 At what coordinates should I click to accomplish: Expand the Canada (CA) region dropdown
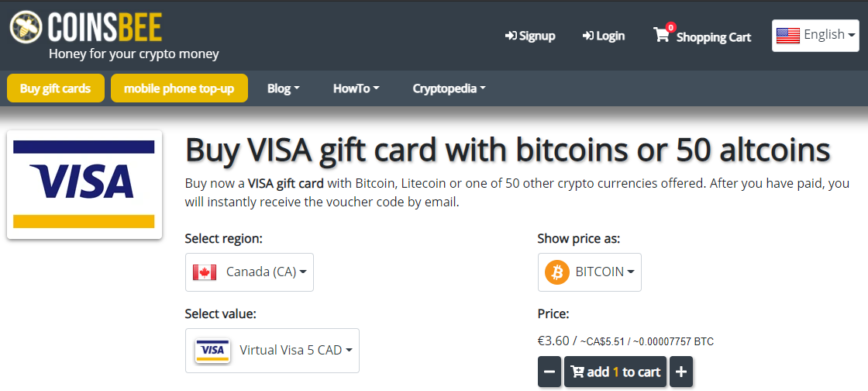pyautogui.click(x=250, y=272)
